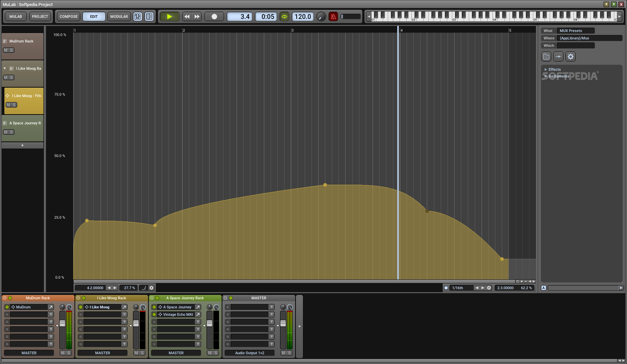The image size is (627, 364).
Task: Toggle the Vintage Echo MKI on/off LED
Action: [x=154, y=314]
